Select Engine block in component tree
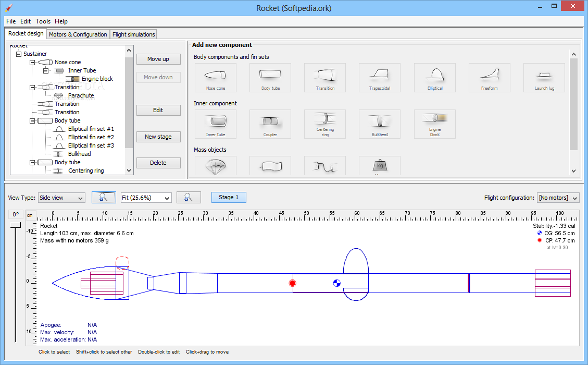 pos(97,79)
